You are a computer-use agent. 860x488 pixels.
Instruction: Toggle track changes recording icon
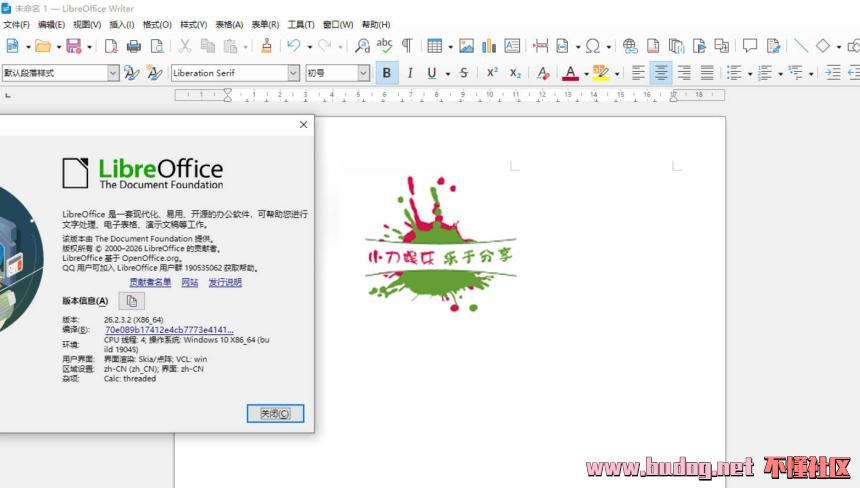click(773, 46)
